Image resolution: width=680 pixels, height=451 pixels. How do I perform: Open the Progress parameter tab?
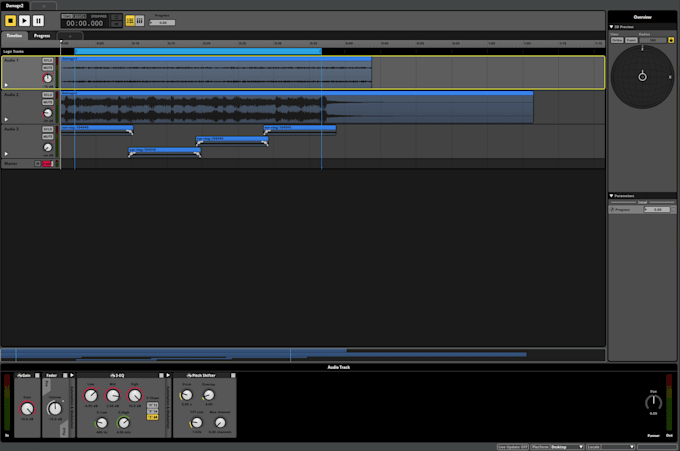(x=42, y=36)
